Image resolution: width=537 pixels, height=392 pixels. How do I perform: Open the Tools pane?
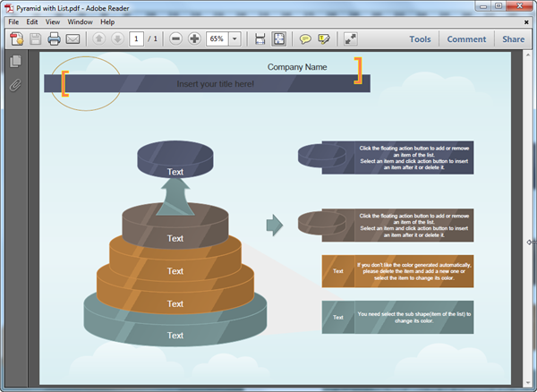coord(420,39)
